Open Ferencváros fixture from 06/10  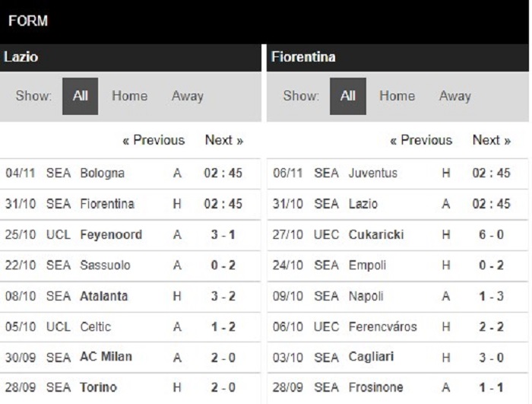tap(382, 326)
